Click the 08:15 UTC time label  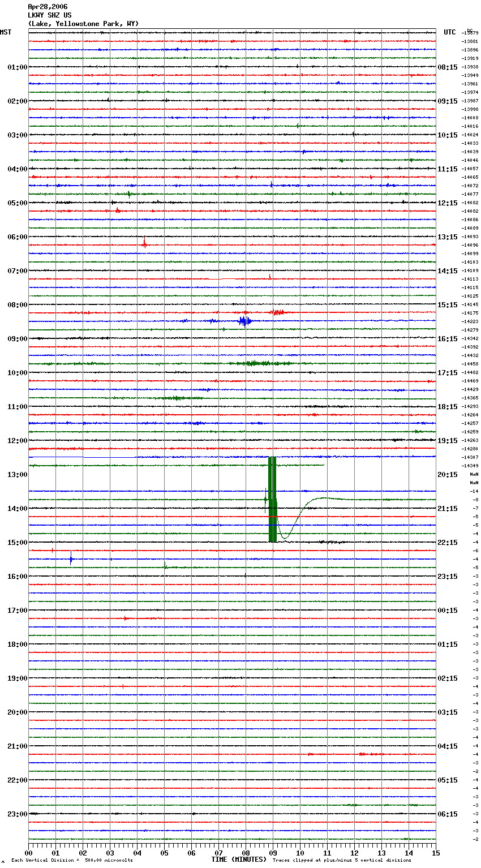tap(448, 67)
